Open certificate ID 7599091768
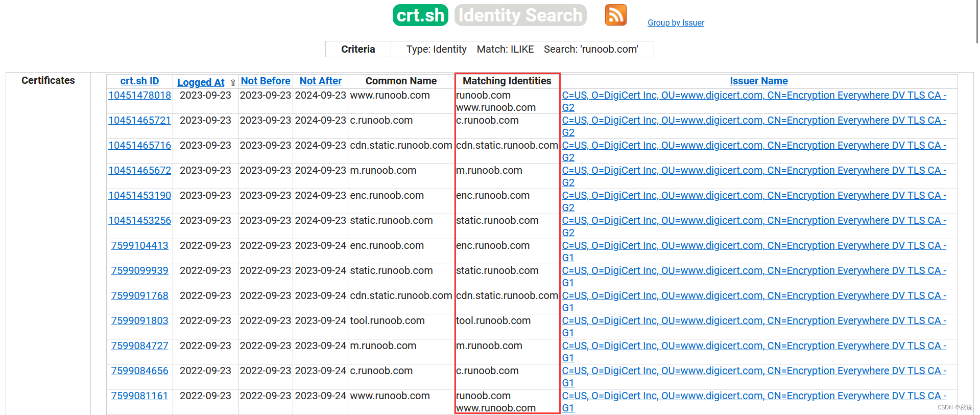Screen dimensions: 980x415 click(139, 295)
